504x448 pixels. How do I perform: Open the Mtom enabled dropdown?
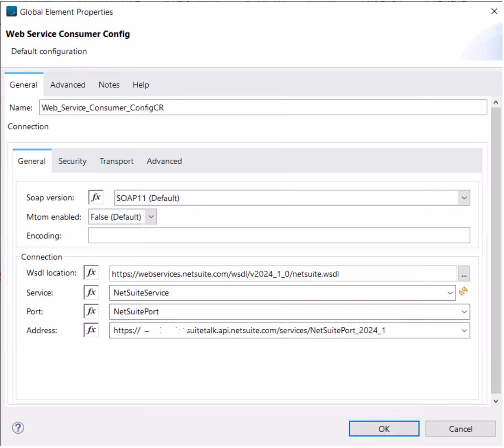coord(151,217)
